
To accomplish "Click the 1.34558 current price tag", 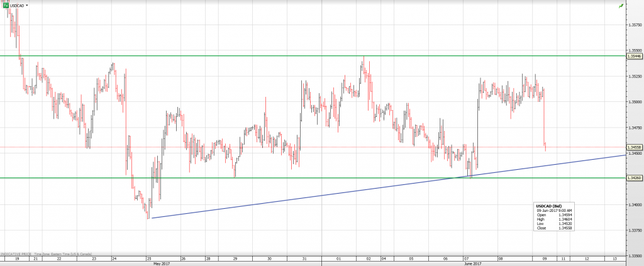I will click(x=635, y=147).
